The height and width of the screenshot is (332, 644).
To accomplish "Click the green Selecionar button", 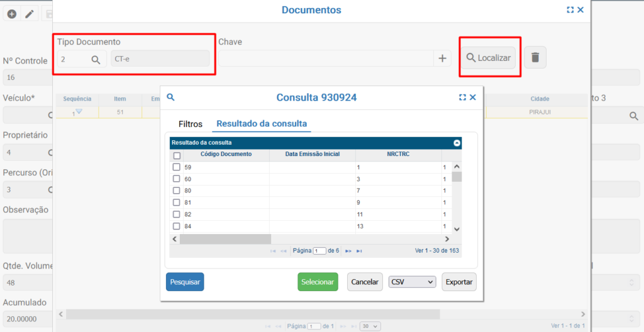I will (x=318, y=282).
